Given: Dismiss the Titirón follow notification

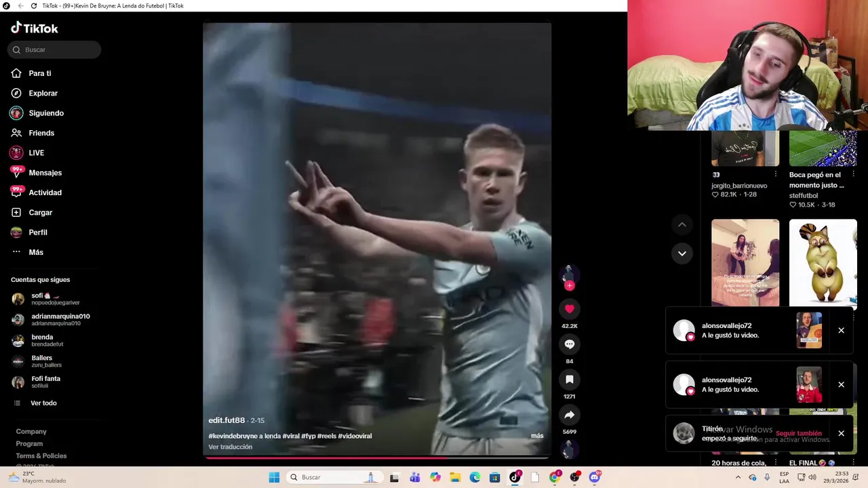Looking at the screenshot, I should tap(841, 434).
